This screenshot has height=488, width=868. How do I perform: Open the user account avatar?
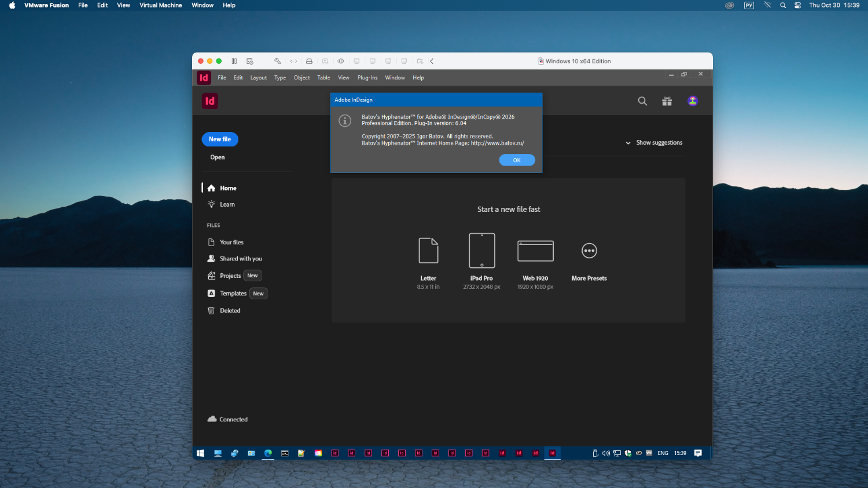click(692, 101)
